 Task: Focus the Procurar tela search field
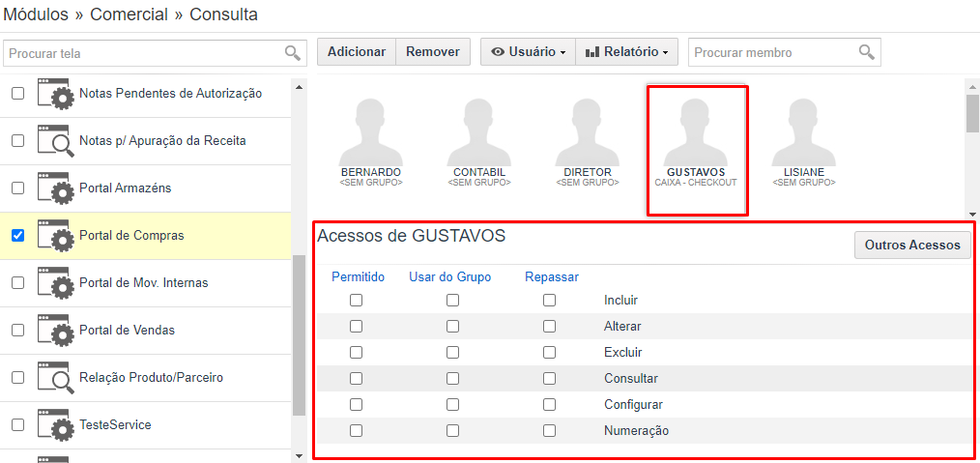click(155, 53)
